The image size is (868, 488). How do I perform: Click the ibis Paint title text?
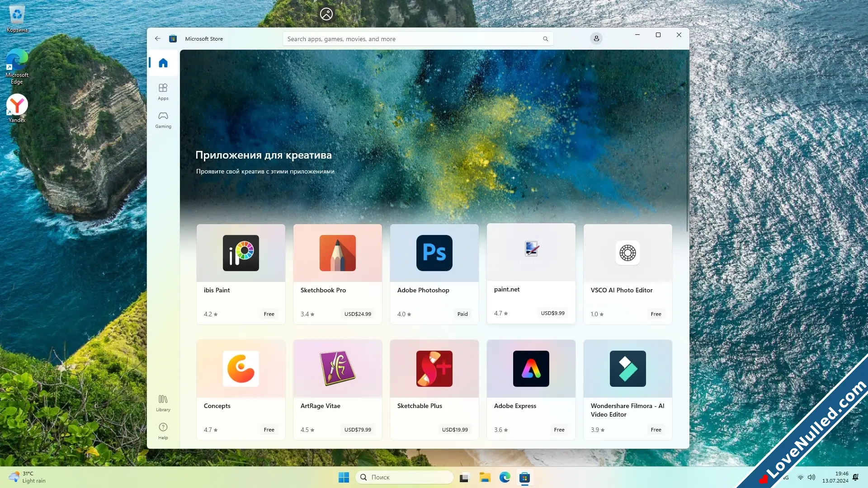click(x=217, y=290)
